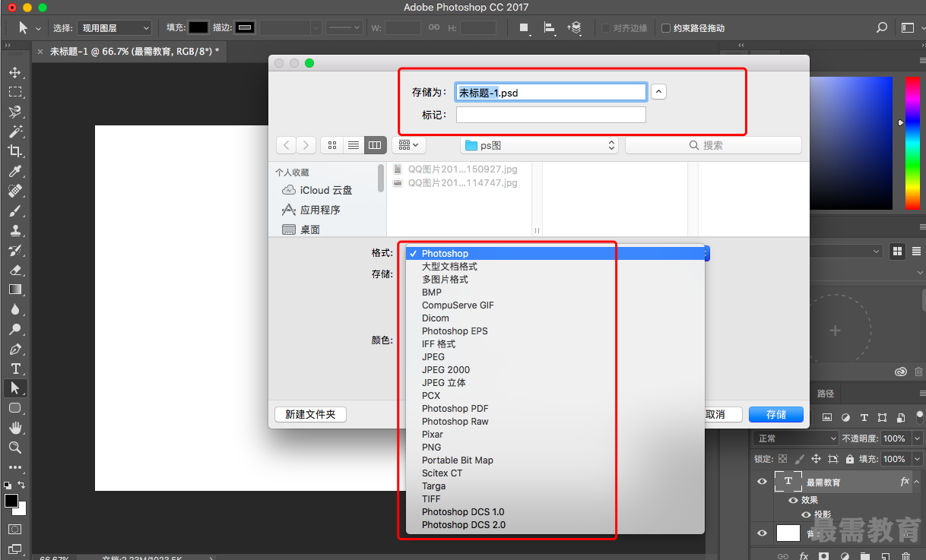Select the Zoom tool

click(14, 448)
